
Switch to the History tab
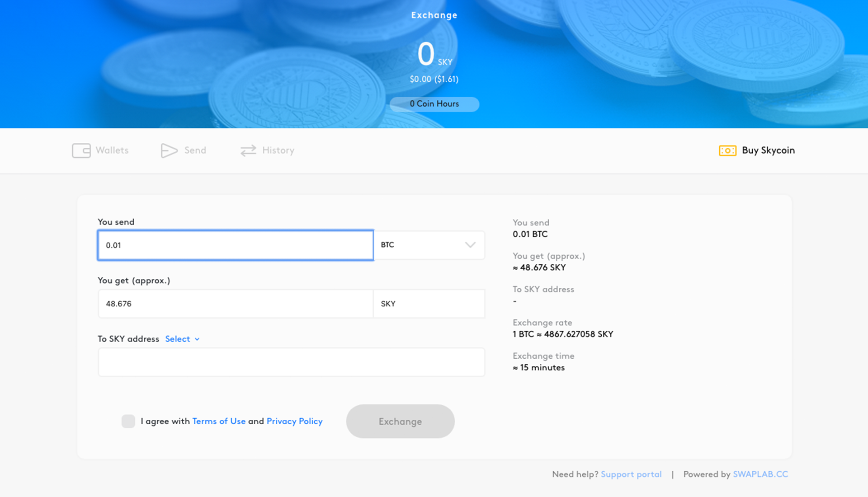point(278,150)
